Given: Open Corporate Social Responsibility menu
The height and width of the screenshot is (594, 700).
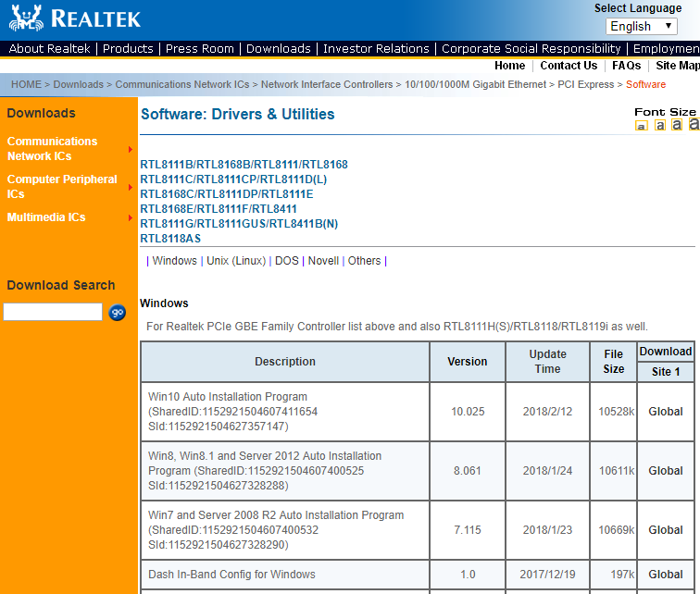Looking at the screenshot, I should pyautogui.click(x=531, y=49).
